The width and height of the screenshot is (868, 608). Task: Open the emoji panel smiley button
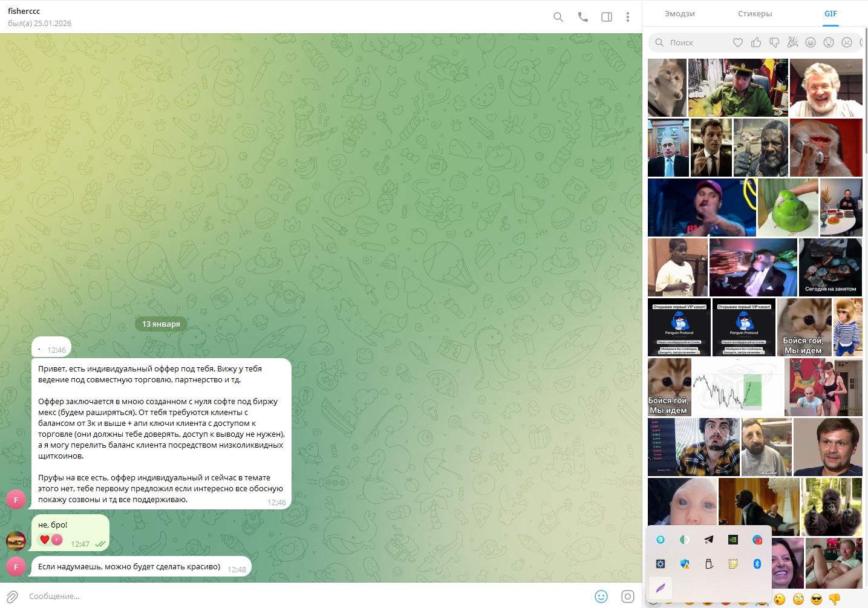point(601,597)
